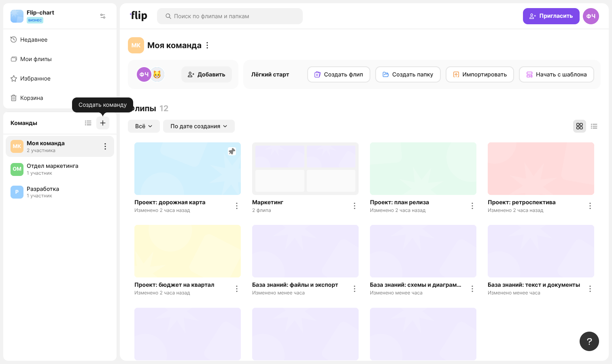Image resolution: width=612 pixels, height=364 pixels.
Task: Open more options for бюджет на квартал
Action: pos(237,289)
